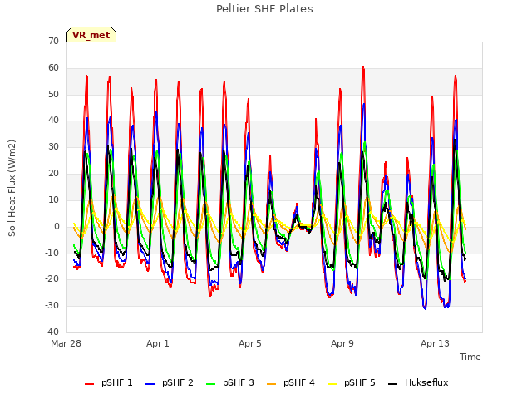The image size is (532, 399).
Task: Click the black Hukseflux legend swatch
Action: [x=392, y=384]
